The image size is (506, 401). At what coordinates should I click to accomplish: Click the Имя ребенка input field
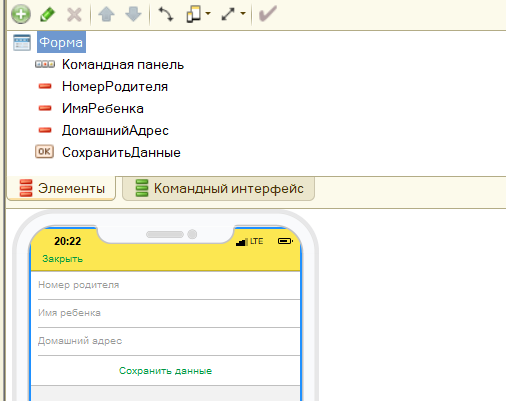coord(169,313)
